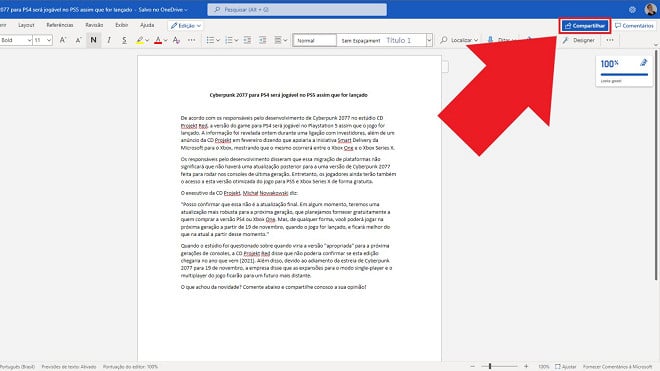This screenshot has width=660, height=371.
Task: Select the Título 1 style
Action: coord(399,40)
